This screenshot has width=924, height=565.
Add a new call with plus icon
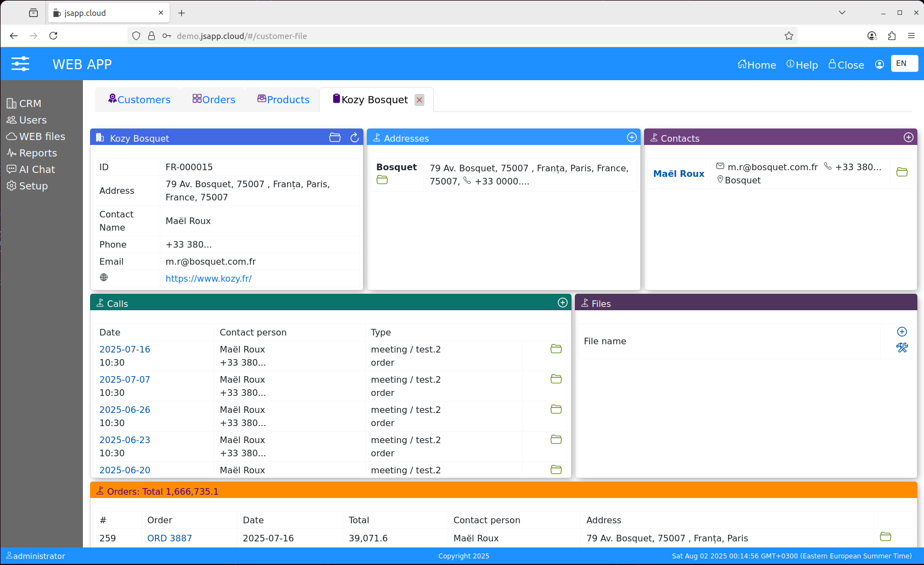[x=563, y=303]
